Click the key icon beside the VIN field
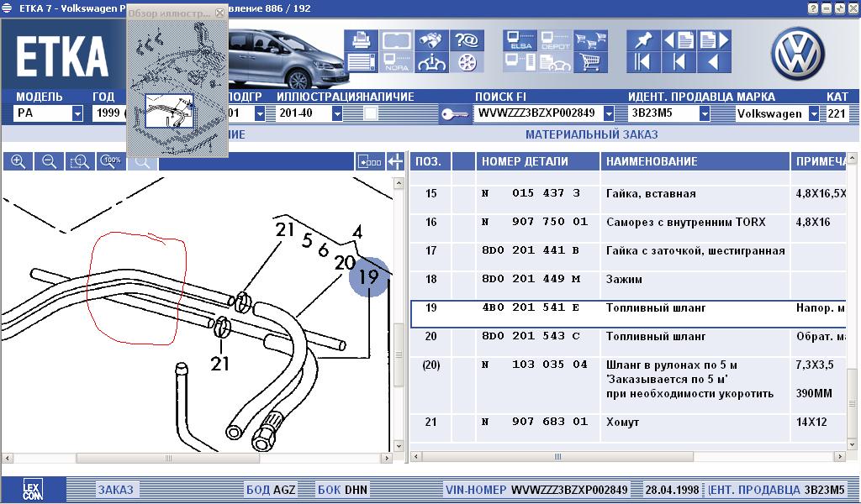 click(x=455, y=114)
